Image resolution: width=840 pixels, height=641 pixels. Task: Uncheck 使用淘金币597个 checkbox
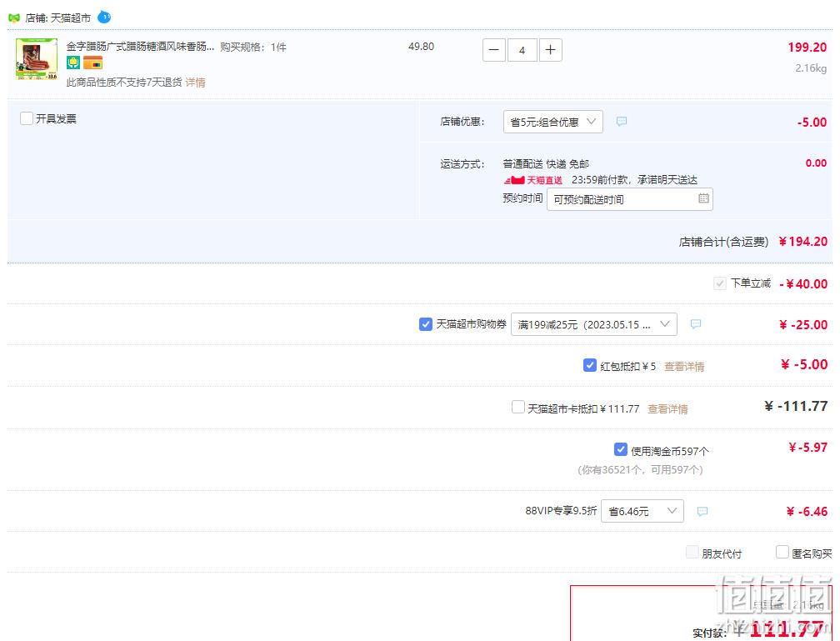620,449
